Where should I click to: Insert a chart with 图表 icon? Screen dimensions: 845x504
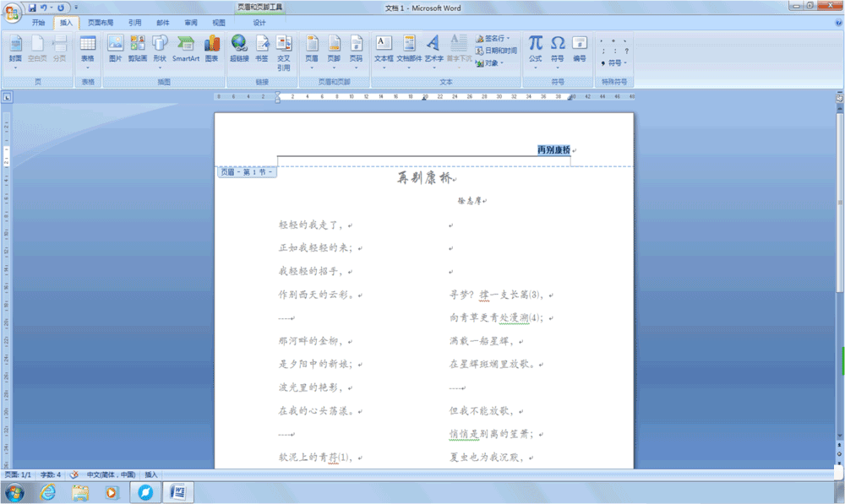[212, 48]
